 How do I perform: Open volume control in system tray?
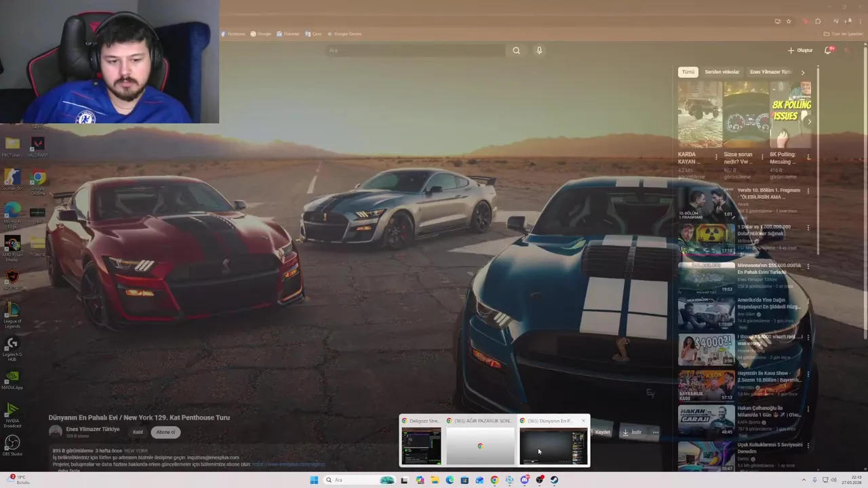coord(833,480)
